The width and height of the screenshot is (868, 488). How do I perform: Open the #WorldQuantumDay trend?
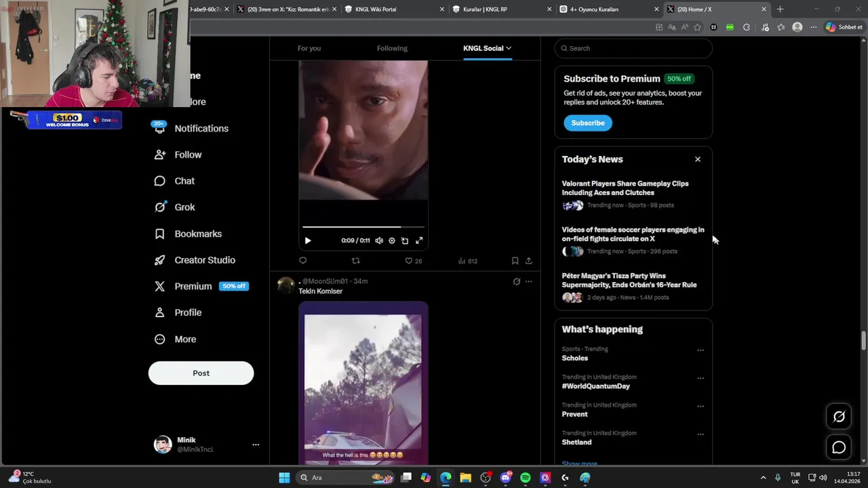tap(596, 386)
